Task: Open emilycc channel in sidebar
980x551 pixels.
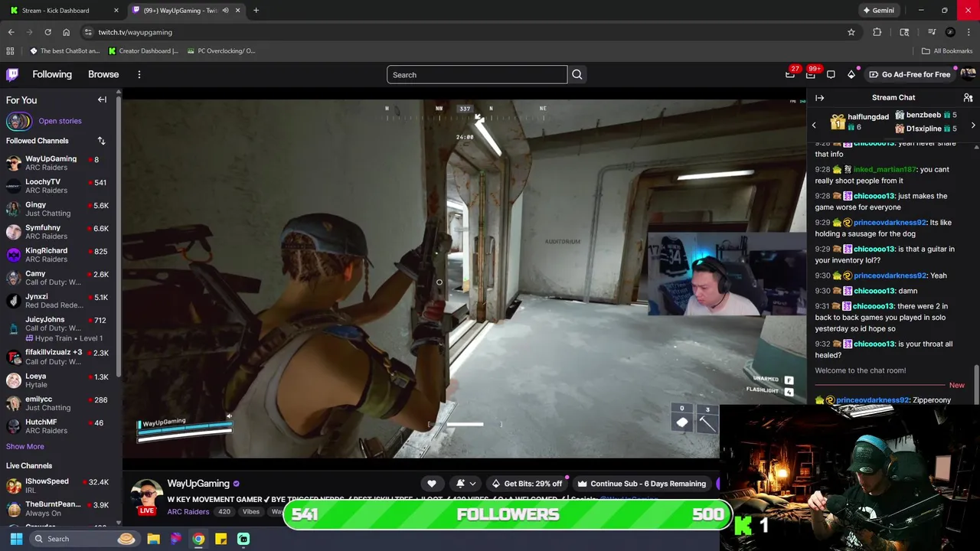Action: (x=57, y=403)
